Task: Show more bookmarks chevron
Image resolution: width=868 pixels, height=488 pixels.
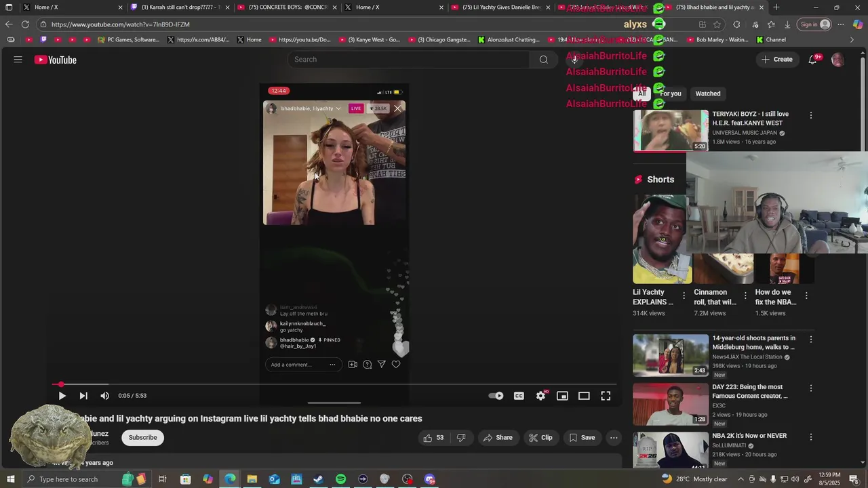Action: [x=852, y=39]
